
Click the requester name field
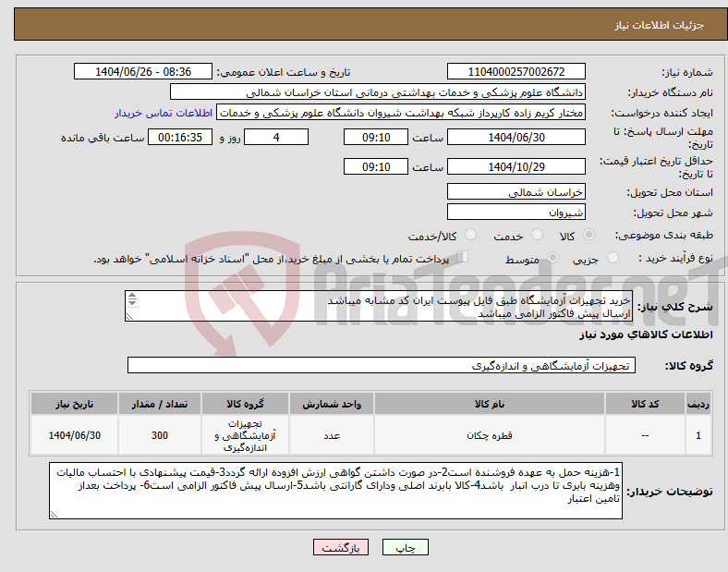[401, 113]
